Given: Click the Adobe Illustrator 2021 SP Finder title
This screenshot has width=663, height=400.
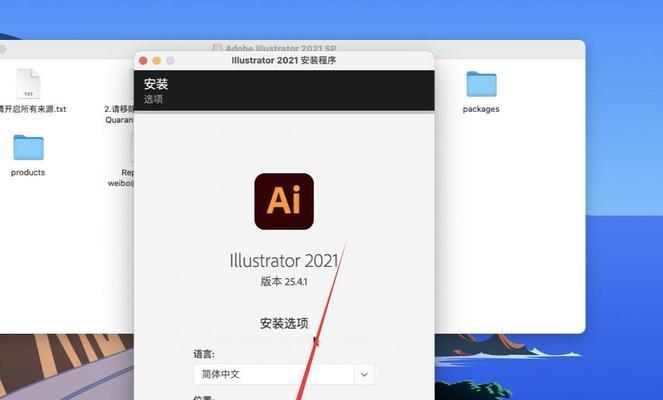Looking at the screenshot, I should [281, 48].
